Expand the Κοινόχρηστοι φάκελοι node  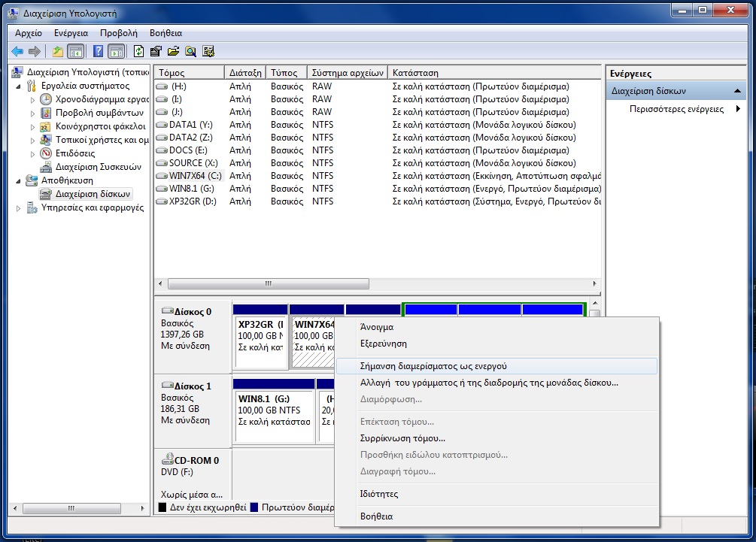click(33, 127)
